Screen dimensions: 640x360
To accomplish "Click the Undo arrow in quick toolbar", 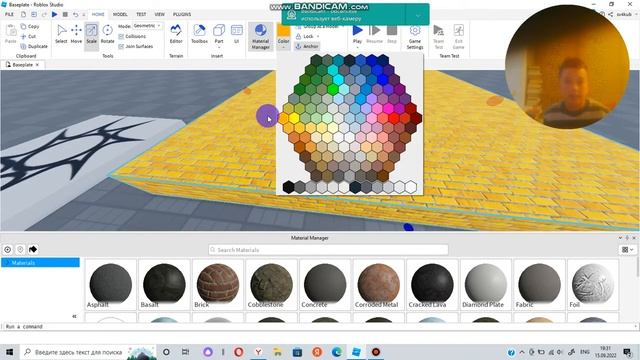I will point(76,14).
